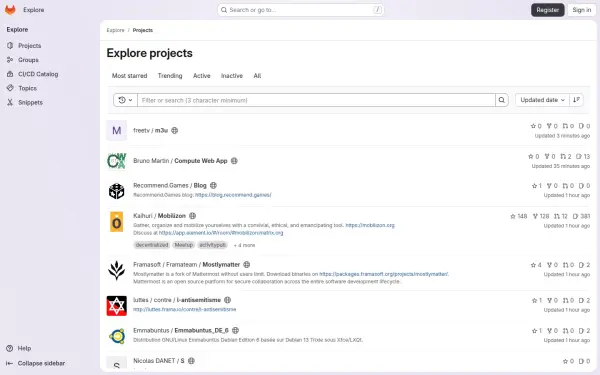Click the magnifier icon in top search
600x375 pixels.
(x=224, y=10)
